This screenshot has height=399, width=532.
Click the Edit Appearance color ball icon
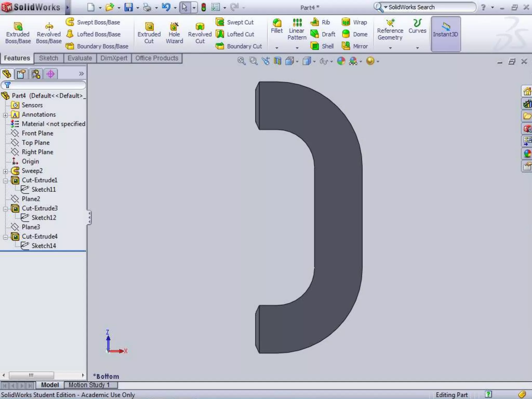pyautogui.click(x=341, y=61)
